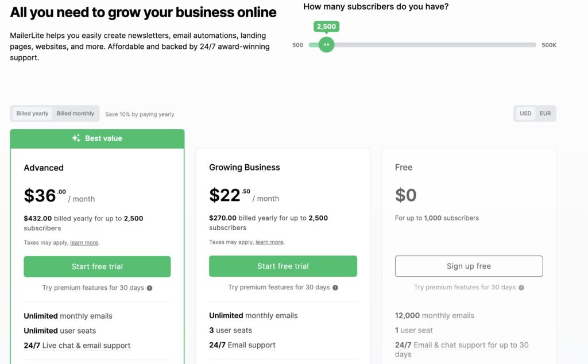Select Billed yearly option
Viewport: 588px width, 364px height.
click(32, 113)
